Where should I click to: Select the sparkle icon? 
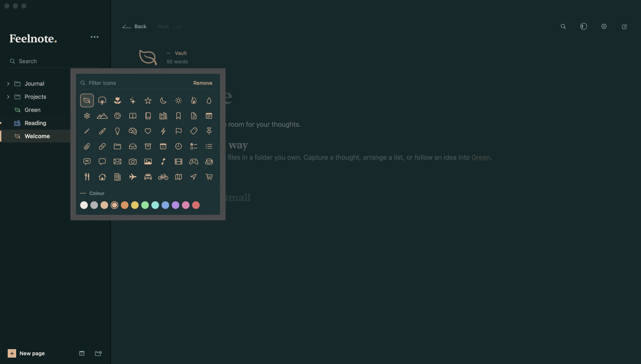coord(133,101)
